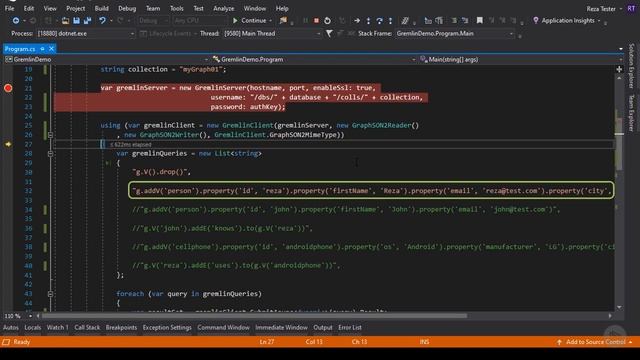Click the bookmark icon in toolbar
The image size is (640, 360).
click(x=480, y=20)
